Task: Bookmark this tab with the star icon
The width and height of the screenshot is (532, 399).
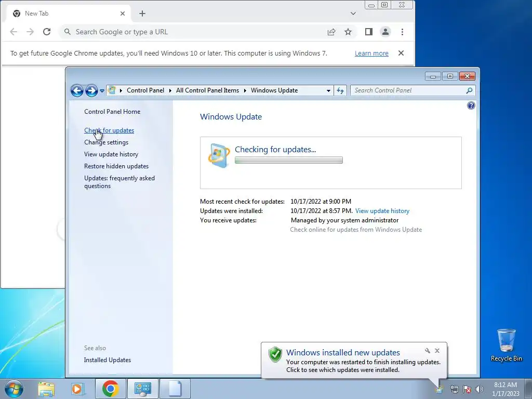Action: [348, 32]
